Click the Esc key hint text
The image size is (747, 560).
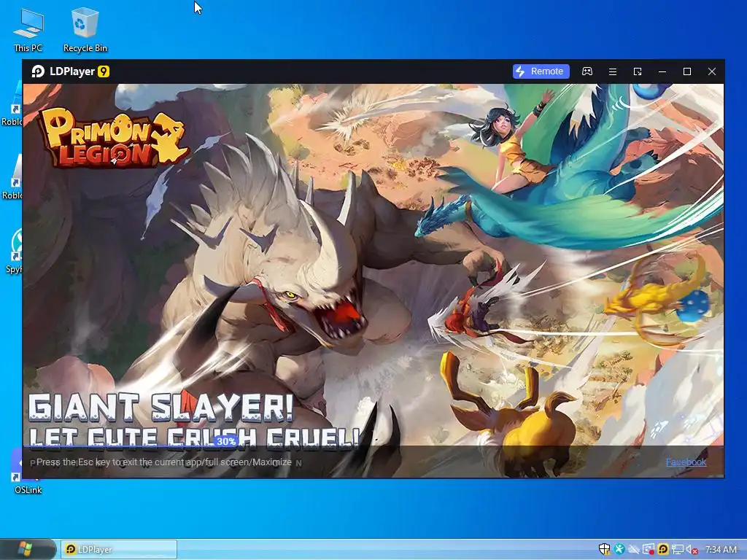pos(164,462)
